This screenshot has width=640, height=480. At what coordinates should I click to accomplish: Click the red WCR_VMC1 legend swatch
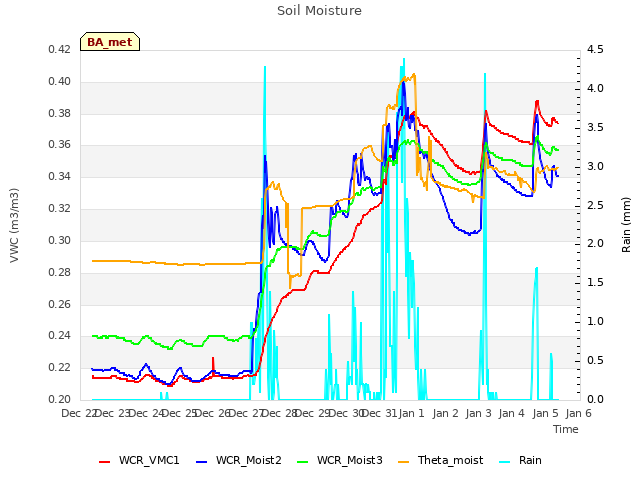coord(104,462)
